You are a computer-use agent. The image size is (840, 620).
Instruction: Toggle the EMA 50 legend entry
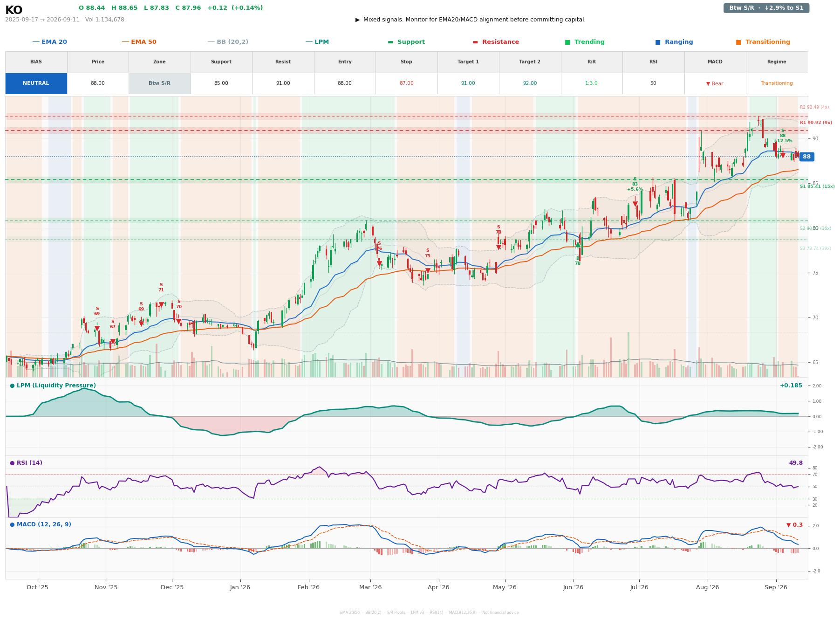[139, 42]
